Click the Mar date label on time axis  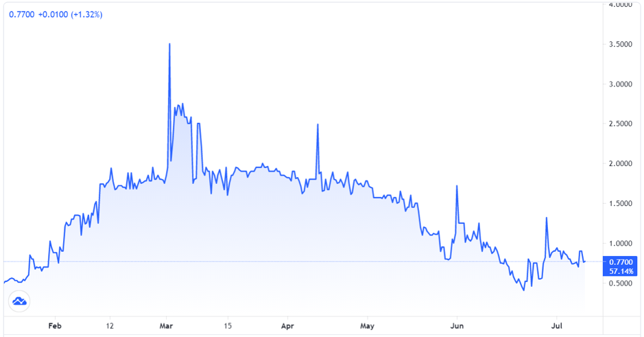[x=166, y=326]
